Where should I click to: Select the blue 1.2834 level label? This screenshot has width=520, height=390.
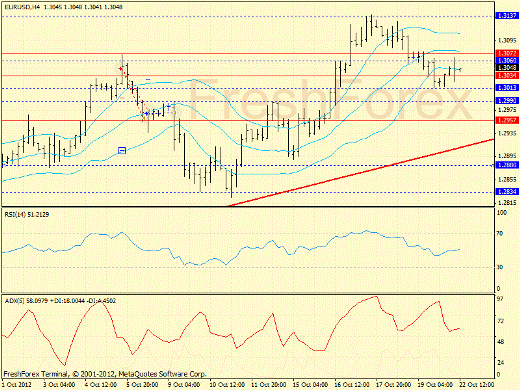[507, 192]
